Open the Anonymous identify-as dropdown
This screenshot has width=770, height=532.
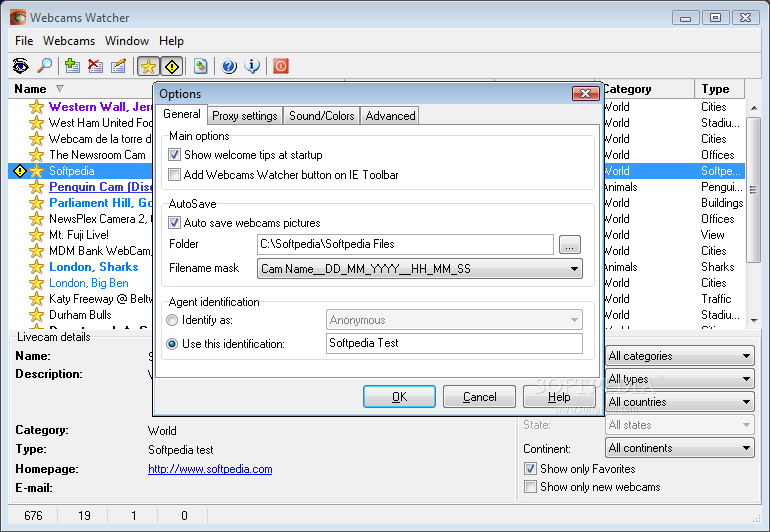(x=454, y=320)
